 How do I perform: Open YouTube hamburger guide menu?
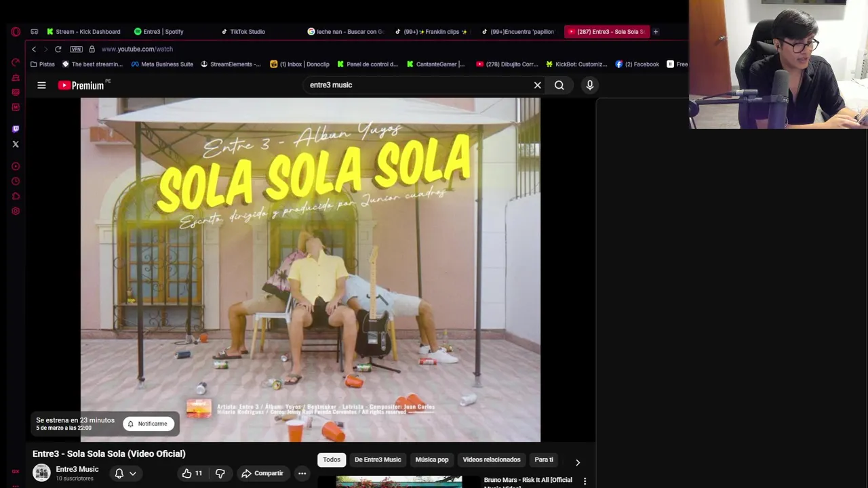point(41,85)
